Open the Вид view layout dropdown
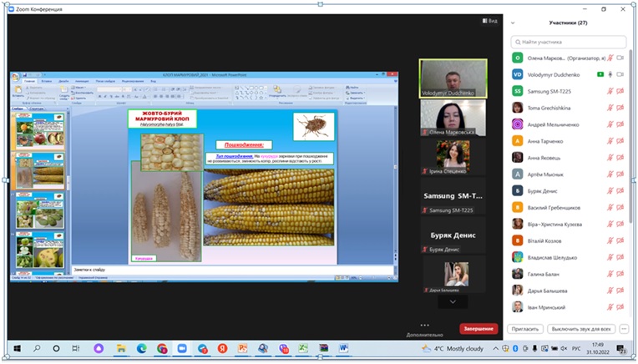 click(489, 21)
